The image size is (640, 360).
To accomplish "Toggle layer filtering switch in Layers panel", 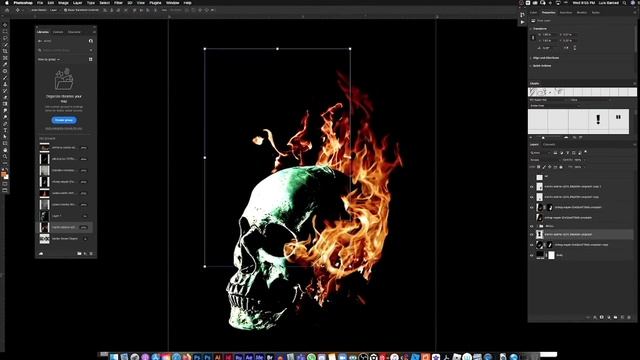I will [586, 152].
